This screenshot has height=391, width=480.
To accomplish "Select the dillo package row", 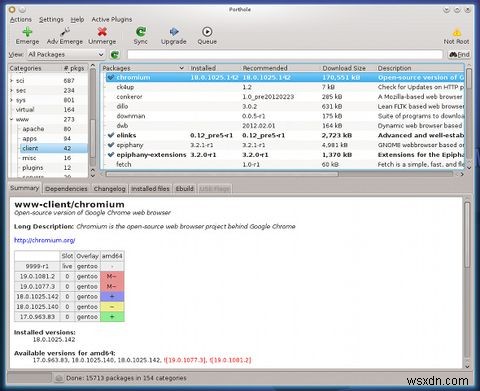I will point(283,106).
